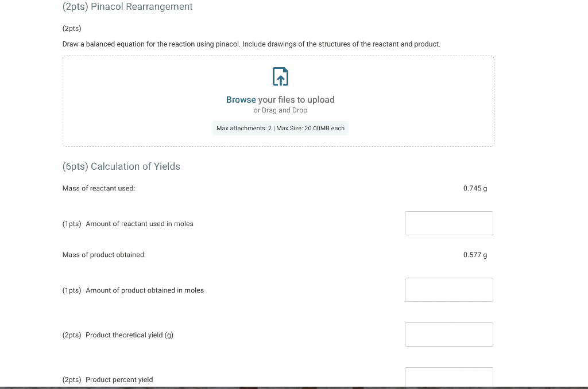
Task: Click the percent yield entry box
Action: pyautogui.click(x=449, y=378)
